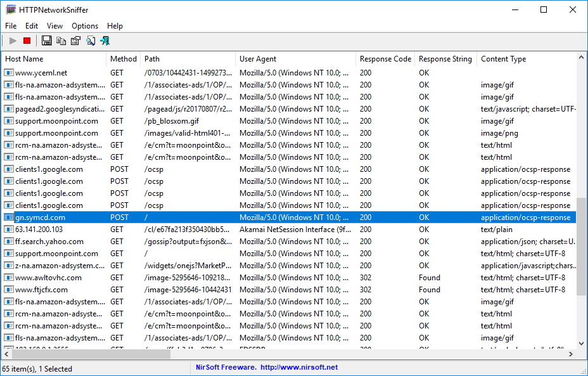The height and width of the screenshot is (376, 588).
Task: Open the Properties toolbar icon
Action: coord(76,41)
